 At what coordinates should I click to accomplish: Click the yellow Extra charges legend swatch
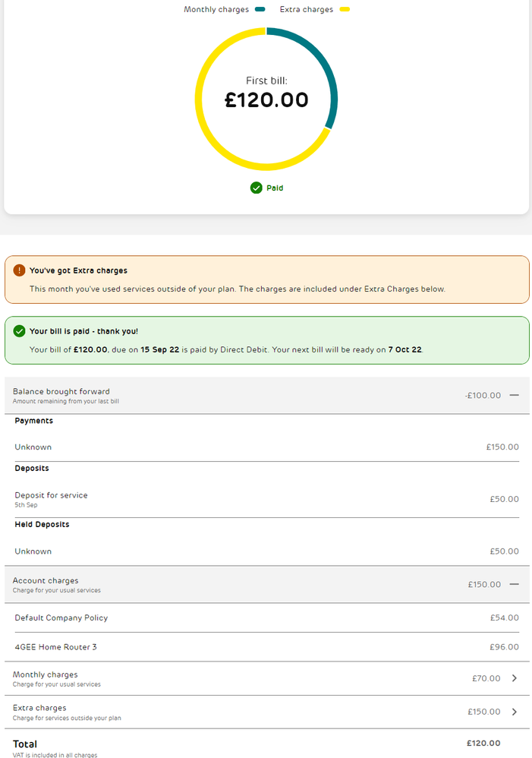[345, 10]
